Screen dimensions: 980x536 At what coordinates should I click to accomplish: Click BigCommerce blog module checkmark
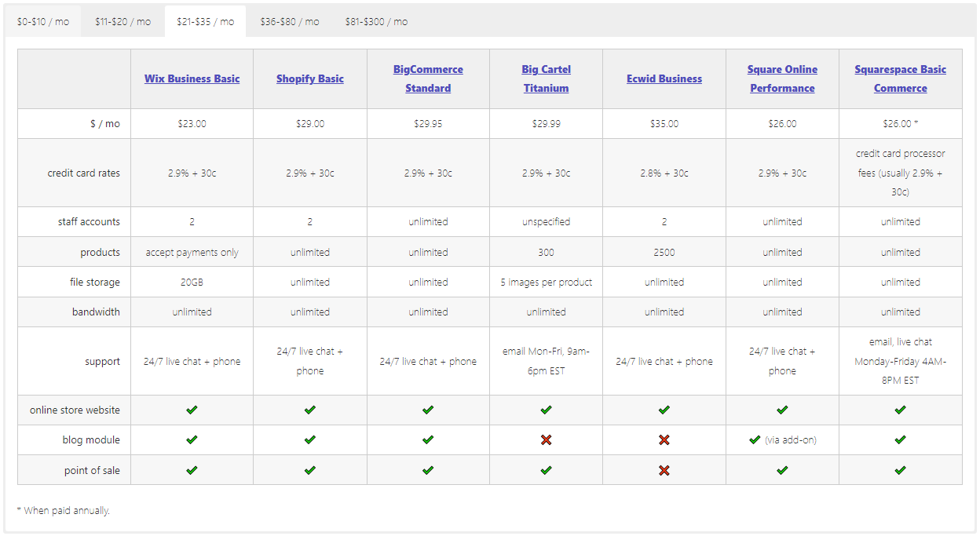coord(428,439)
